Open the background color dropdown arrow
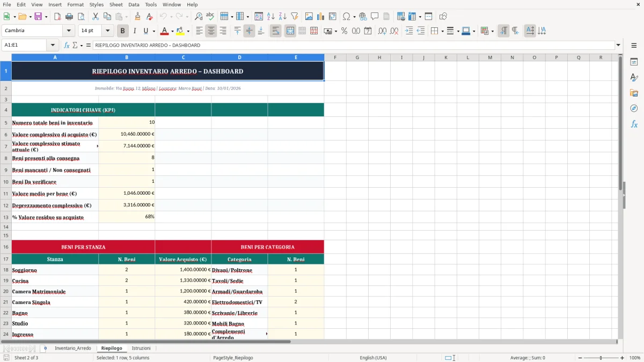The width and height of the screenshot is (644, 362). click(x=188, y=31)
